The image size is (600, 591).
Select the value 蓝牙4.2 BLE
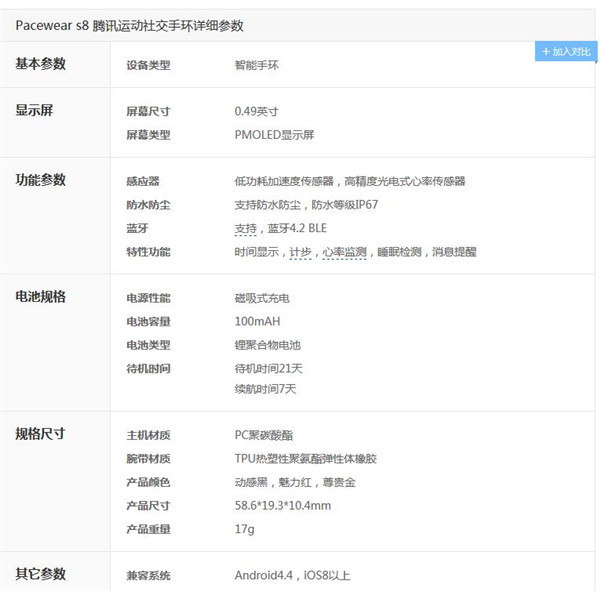(297, 229)
